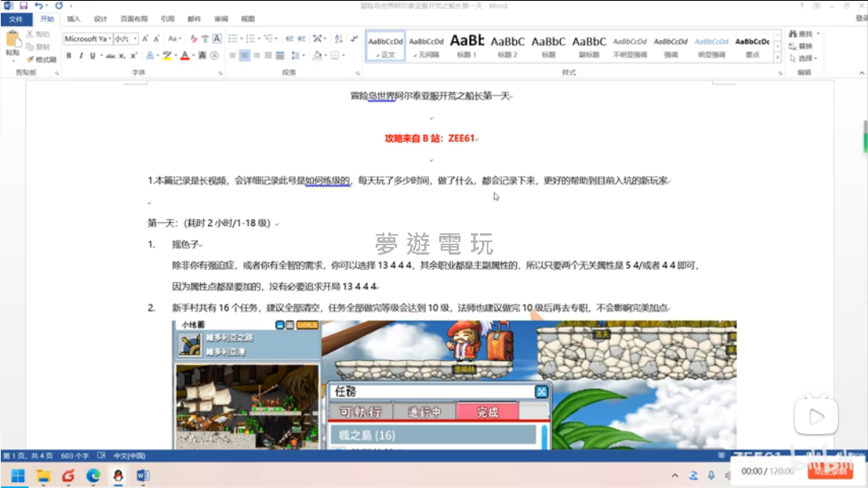This screenshot has width=868, height=488.
Task: Click the Replace (替换) button
Action: tap(805, 46)
